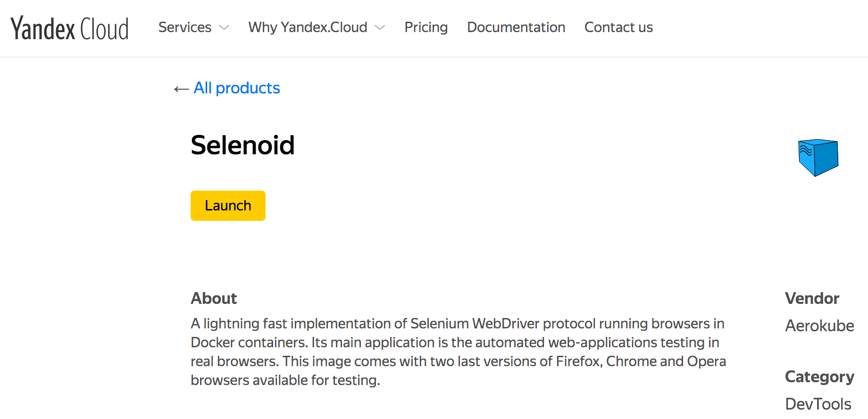Open the Why Yandex.Cloud menu
Image resolution: width=868 pixels, height=419 pixels.
coord(308,27)
